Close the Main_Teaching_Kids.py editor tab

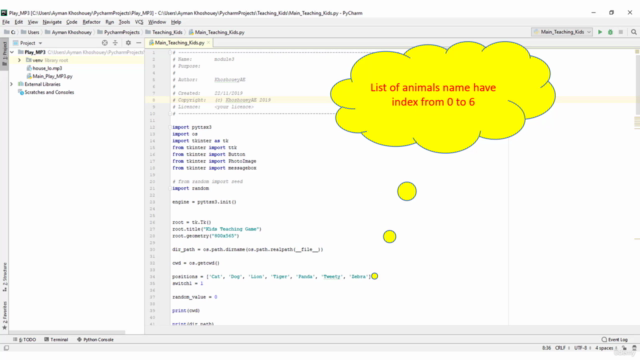(x=209, y=42)
